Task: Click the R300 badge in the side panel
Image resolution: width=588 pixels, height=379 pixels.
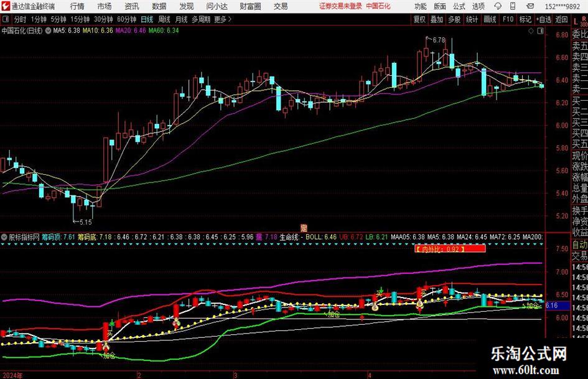Action: (x=584, y=21)
